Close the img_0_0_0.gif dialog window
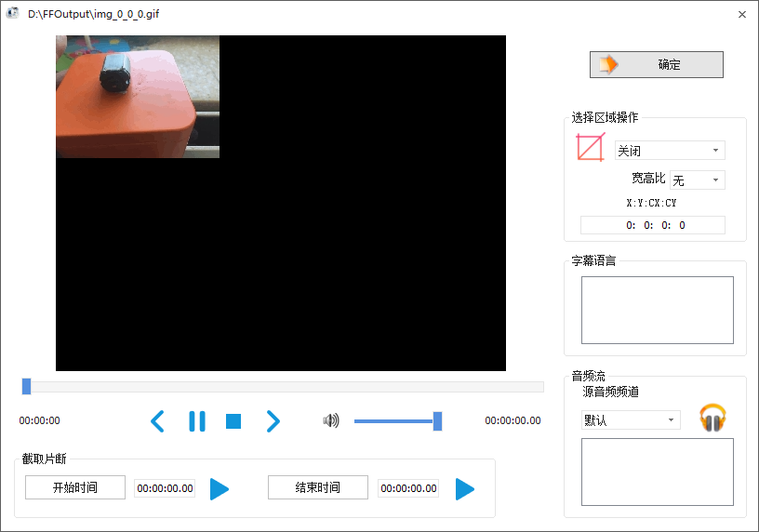Image resolution: width=759 pixels, height=532 pixels. (741, 15)
